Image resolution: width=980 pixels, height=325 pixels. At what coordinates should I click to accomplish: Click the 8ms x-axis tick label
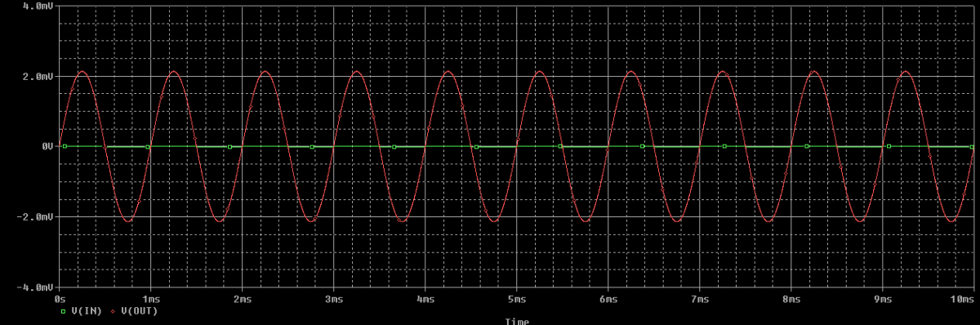click(x=791, y=301)
